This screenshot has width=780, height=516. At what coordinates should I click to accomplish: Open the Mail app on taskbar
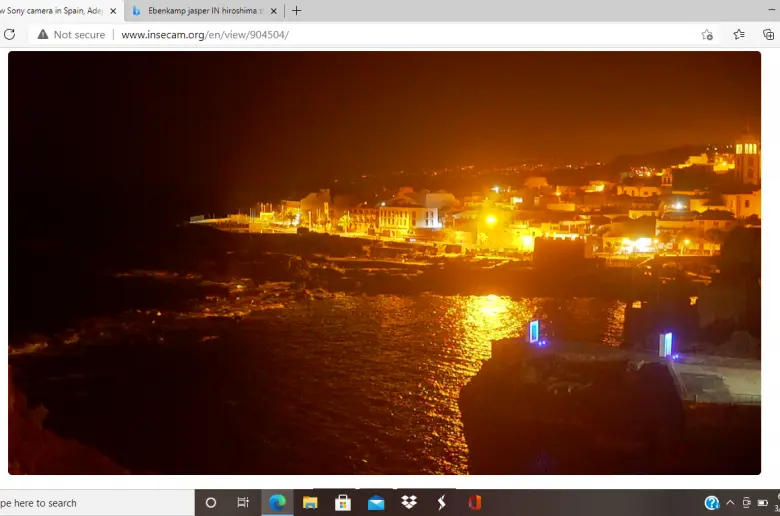pyautogui.click(x=376, y=502)
